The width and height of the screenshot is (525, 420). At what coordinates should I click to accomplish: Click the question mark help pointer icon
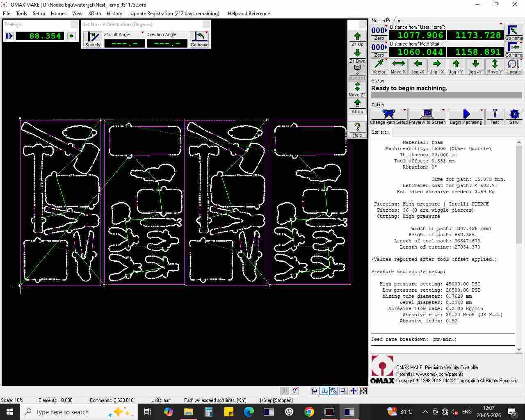(294, 391)
